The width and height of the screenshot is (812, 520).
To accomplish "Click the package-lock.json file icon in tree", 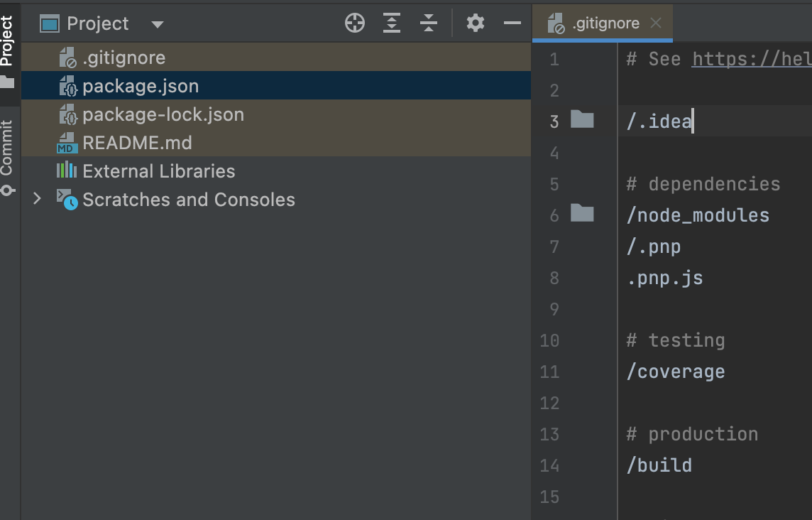I will [67, 114].
